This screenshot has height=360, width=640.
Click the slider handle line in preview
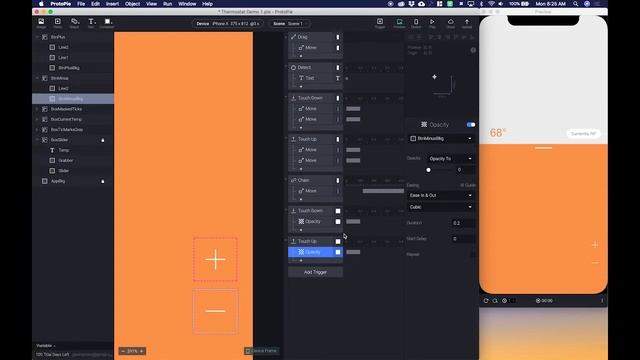tap(543, 148)
